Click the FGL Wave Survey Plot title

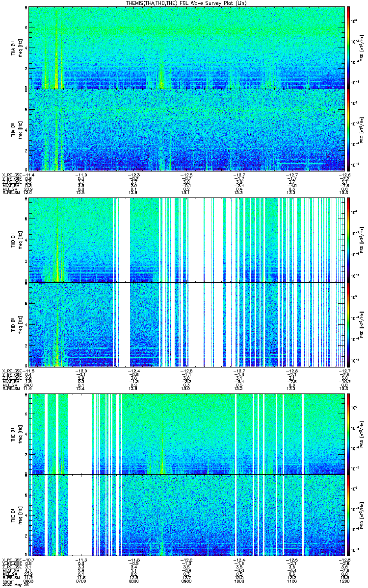point(184,3)
